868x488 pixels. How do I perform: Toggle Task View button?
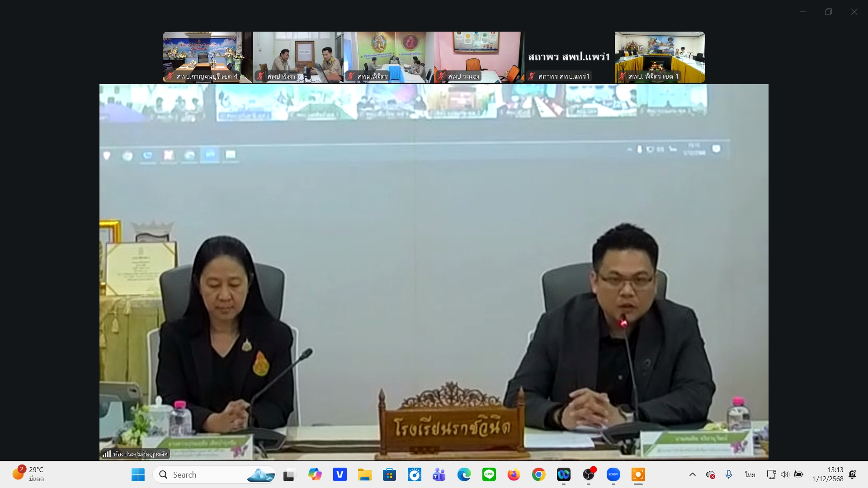pyautogui.click(x=289, y=475)
